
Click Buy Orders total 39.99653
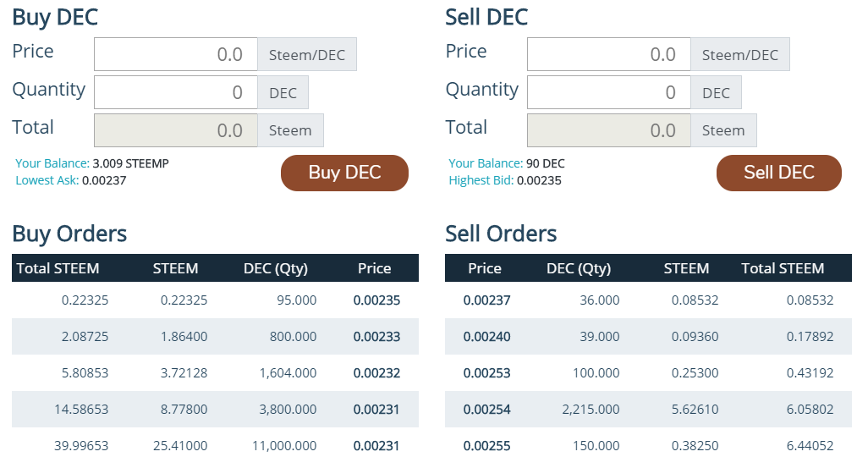81,446
